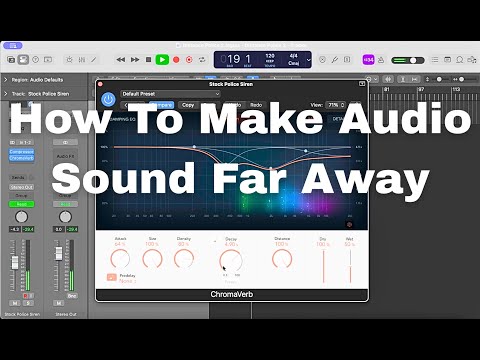Open the Note Pads button
The width and height of the screenshot is (480, 360).
[x=447, y=60]
